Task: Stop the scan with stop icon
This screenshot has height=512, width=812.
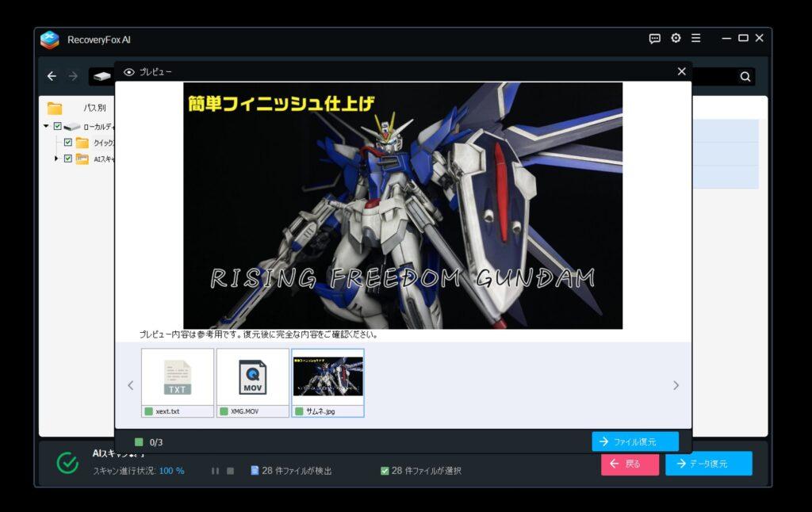Action: point(231,471)
